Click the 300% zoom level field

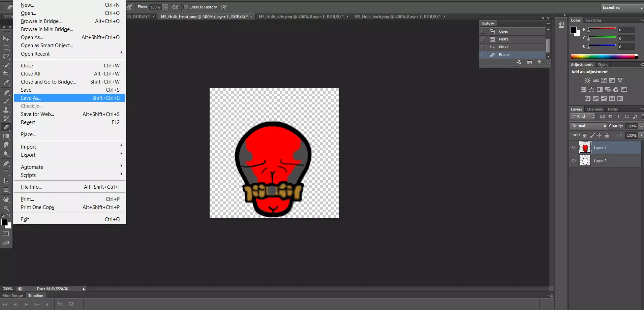coord(8,289)
